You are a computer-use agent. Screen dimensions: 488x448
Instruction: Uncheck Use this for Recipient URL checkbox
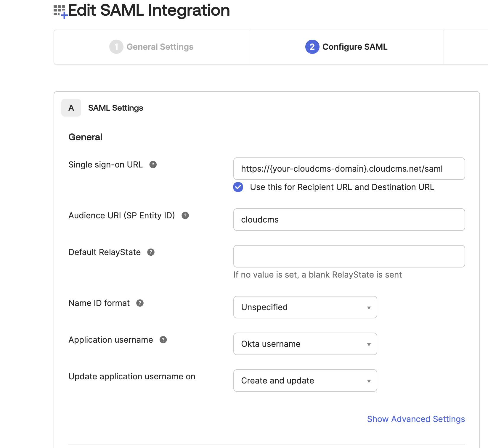point(238,187)
